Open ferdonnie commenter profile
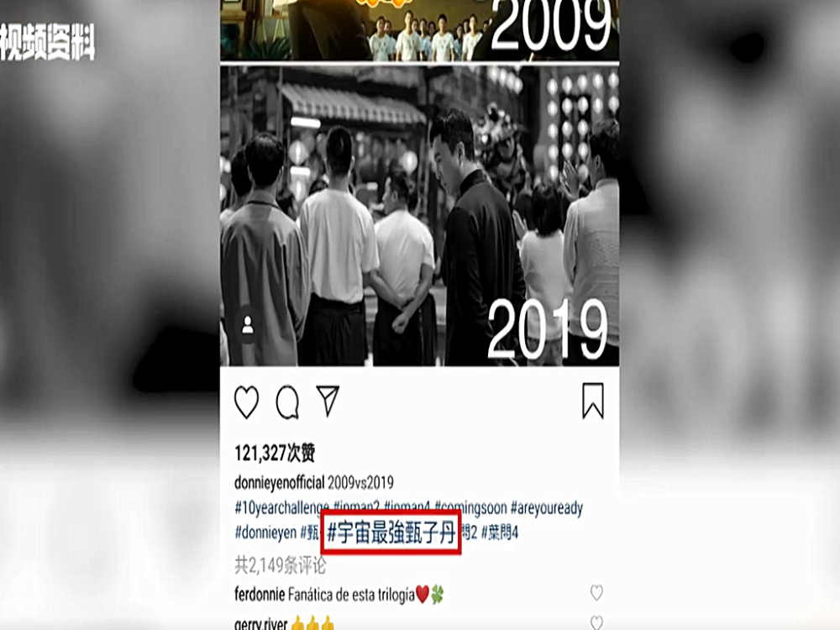 (x=260, y=594)
